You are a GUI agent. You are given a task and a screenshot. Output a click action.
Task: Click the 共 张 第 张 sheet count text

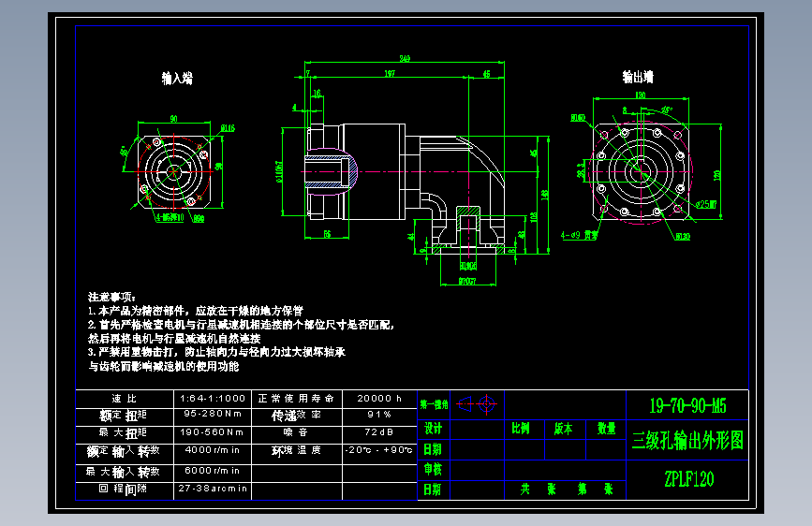(567, 489)
